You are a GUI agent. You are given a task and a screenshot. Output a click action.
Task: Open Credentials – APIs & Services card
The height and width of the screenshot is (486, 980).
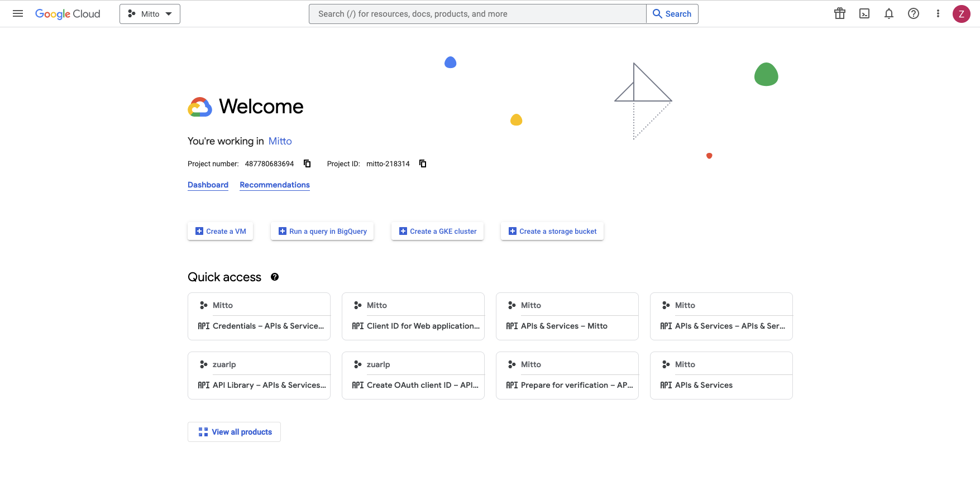[259, 316]
